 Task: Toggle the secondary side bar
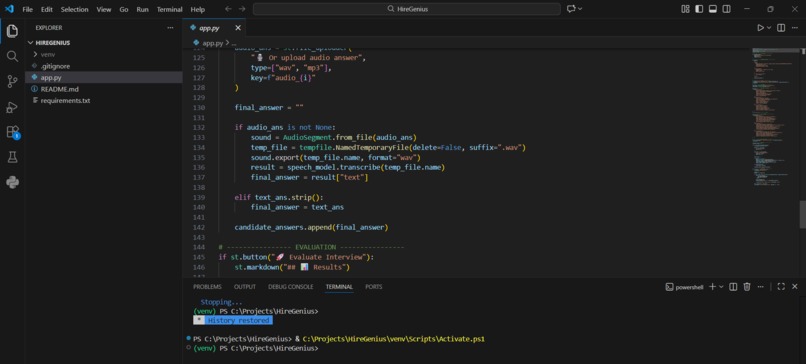click(x=727, y=9)
